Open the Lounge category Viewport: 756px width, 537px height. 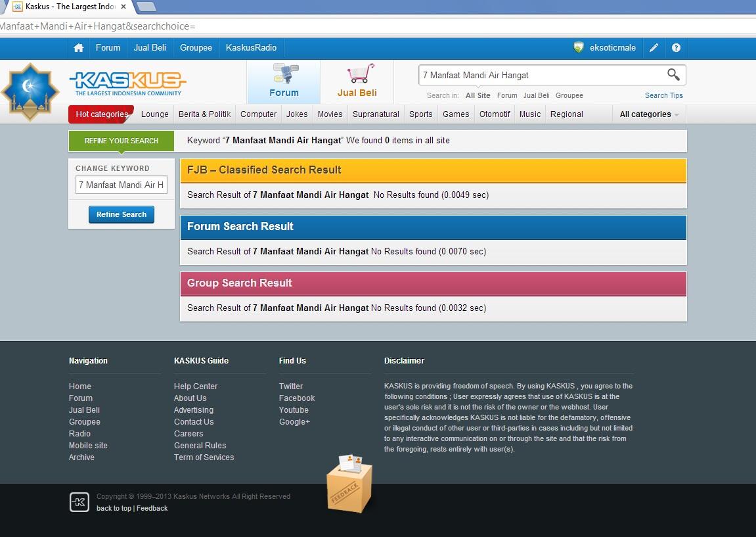tap(155, 114)
